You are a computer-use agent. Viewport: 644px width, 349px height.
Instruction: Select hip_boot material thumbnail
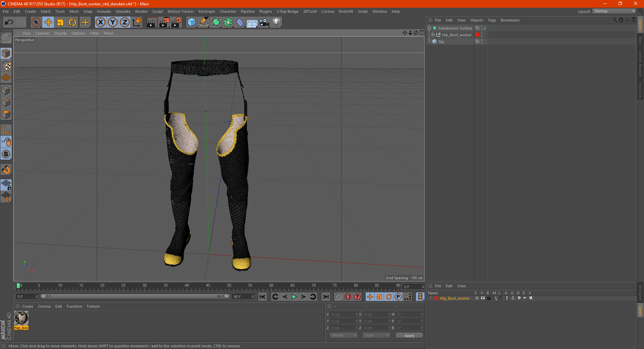click(21, 318)
